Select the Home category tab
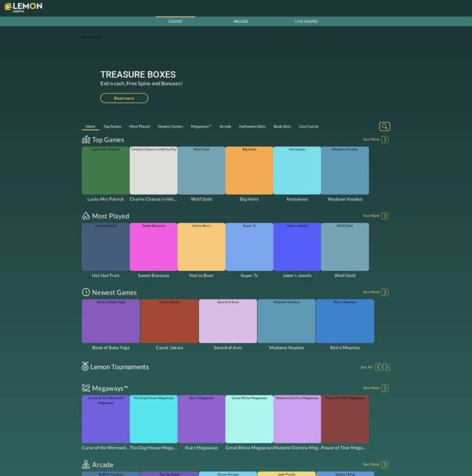The image size is (472, 476). [x=90, y=127]
